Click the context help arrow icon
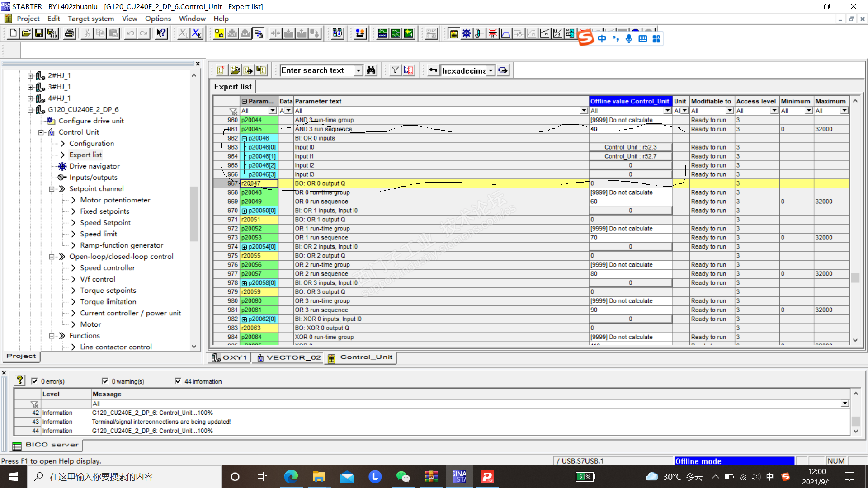 161,33
